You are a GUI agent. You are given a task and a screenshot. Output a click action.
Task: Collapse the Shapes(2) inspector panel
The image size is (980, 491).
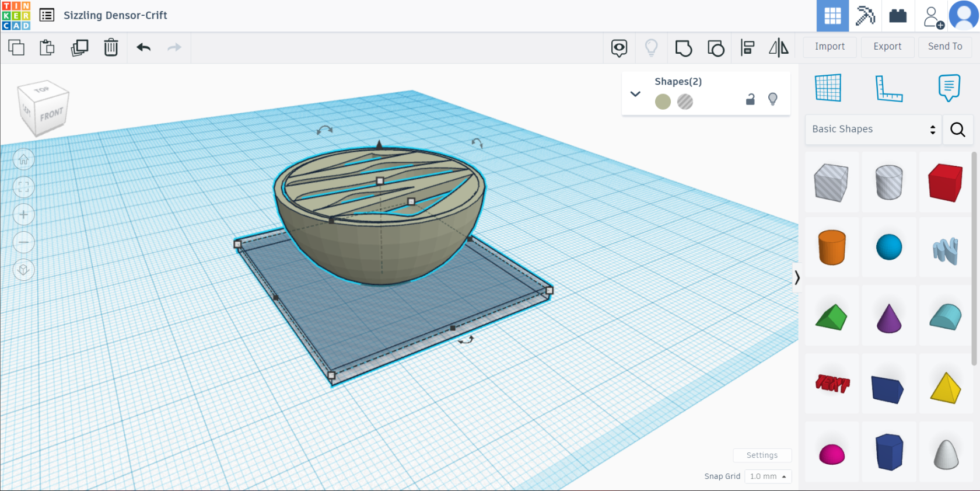click(635, 94)
